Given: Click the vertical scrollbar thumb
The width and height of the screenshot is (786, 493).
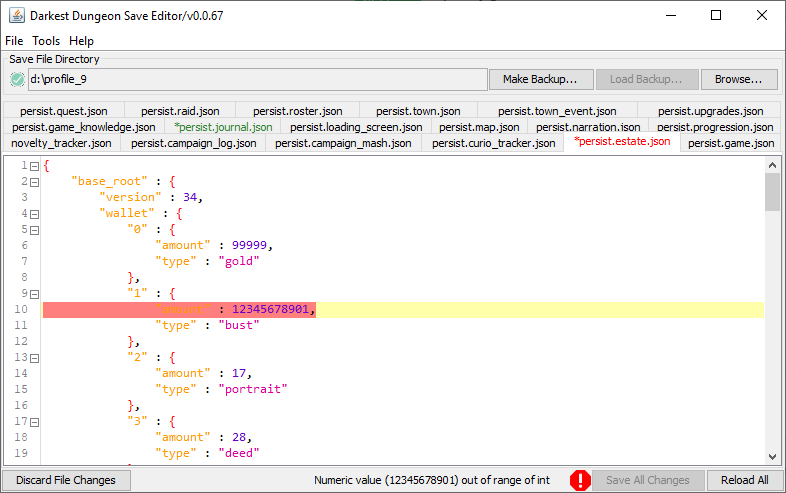Looking at the screenshot, I should tap(772, 192).
